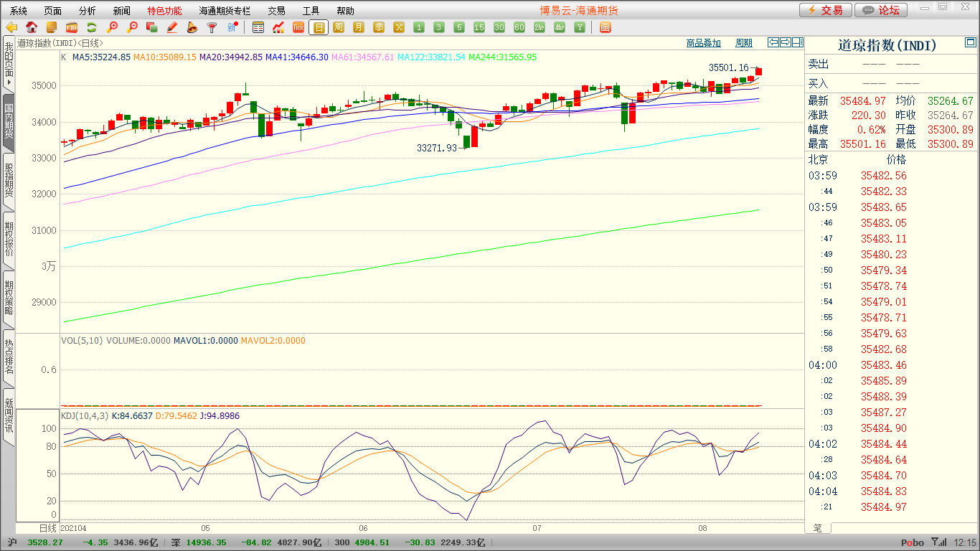The image size is (980, 551).
Task: Select the quarterly 季 period icon
Action: (379, 27)
